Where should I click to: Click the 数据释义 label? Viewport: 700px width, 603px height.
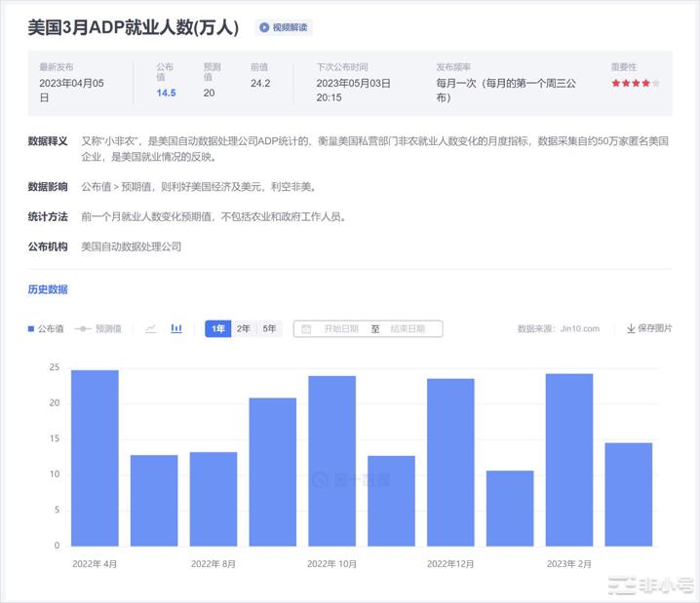pos(48,141)
